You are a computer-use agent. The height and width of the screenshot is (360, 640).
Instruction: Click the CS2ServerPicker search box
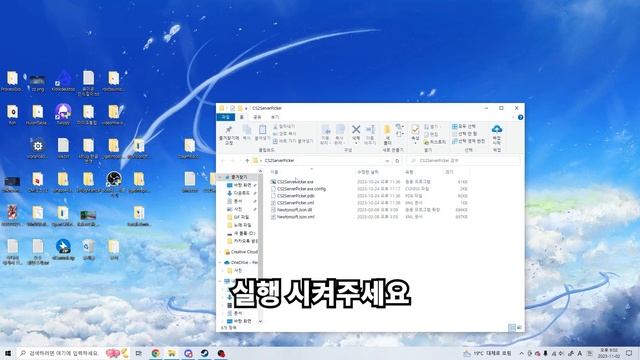[x=464, y=161]
